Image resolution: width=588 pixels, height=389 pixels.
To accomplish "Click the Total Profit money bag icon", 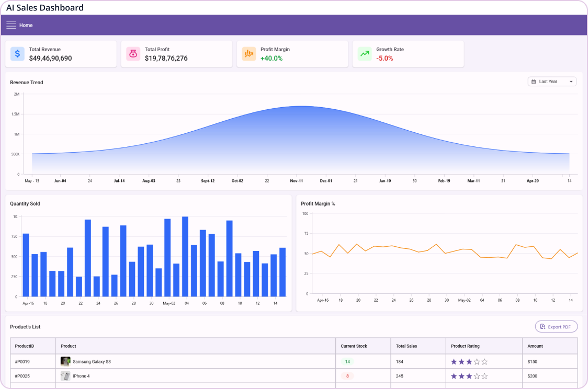I will click(133, 54).
